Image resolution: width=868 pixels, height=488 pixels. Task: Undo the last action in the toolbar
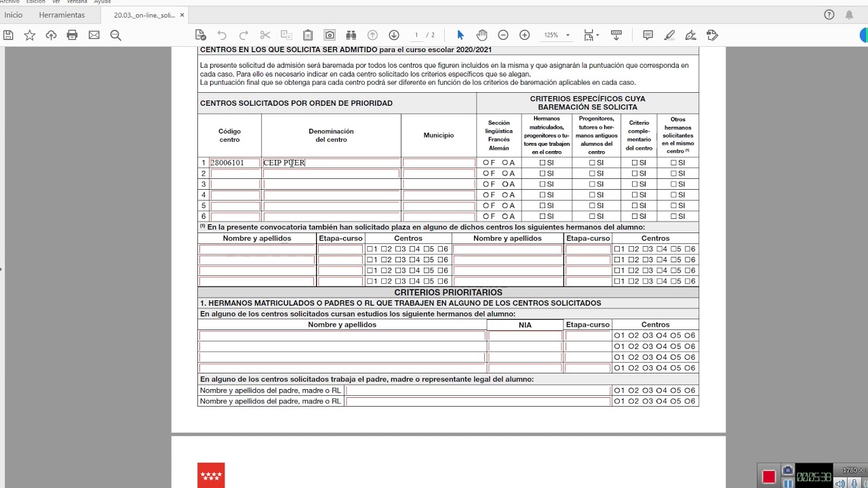click(222, 35)
